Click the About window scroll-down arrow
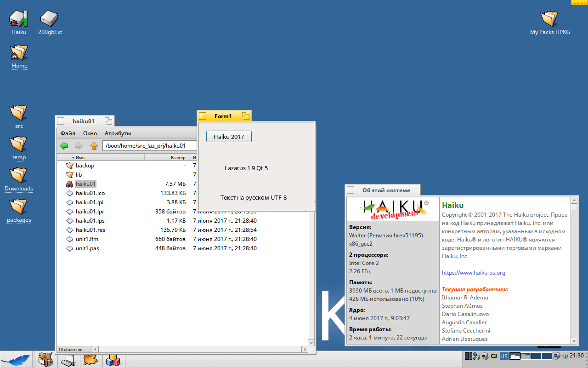 click(574, 341)
